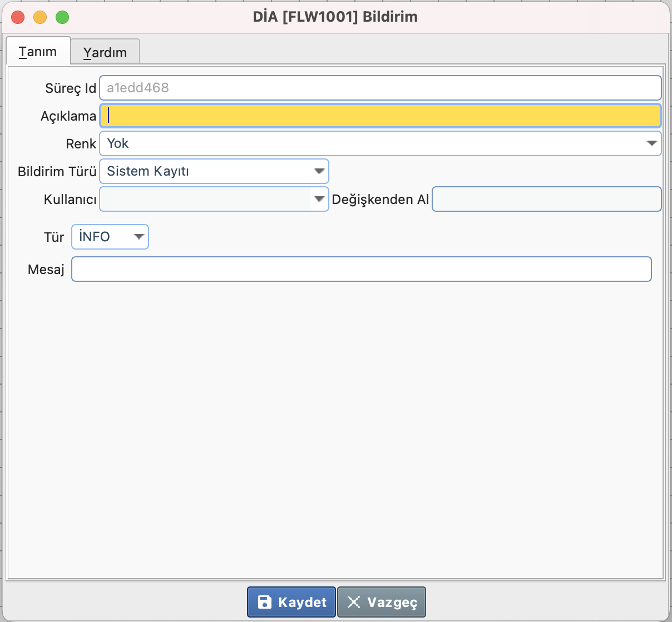672x622 pixels.
Task: Click the window title DİA [FLW1001] Bildirim
Action: 335,17
